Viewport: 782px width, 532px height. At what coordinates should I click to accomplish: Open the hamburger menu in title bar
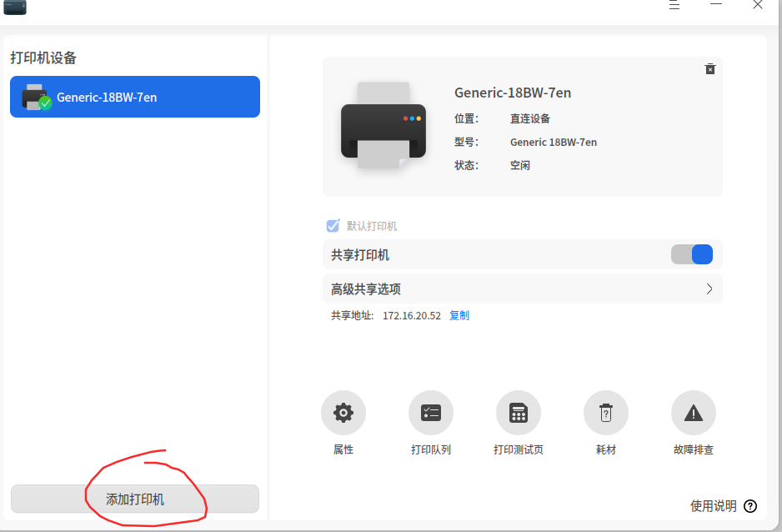click(674, 5)
